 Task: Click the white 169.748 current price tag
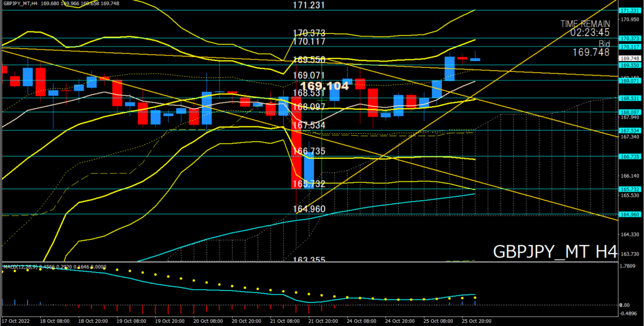click(x=630, y=58)
